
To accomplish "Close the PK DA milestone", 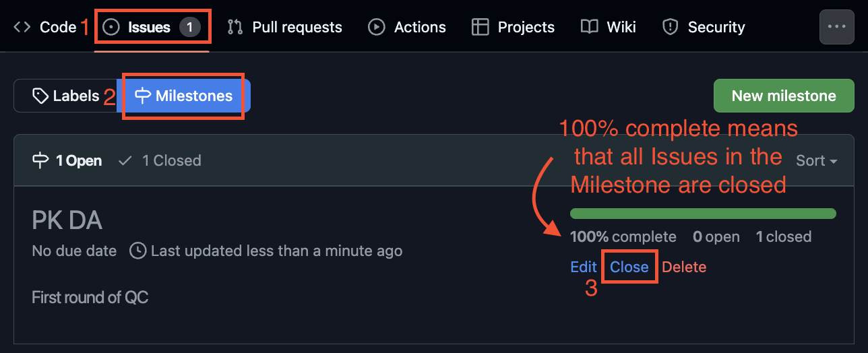I will 629,267.
